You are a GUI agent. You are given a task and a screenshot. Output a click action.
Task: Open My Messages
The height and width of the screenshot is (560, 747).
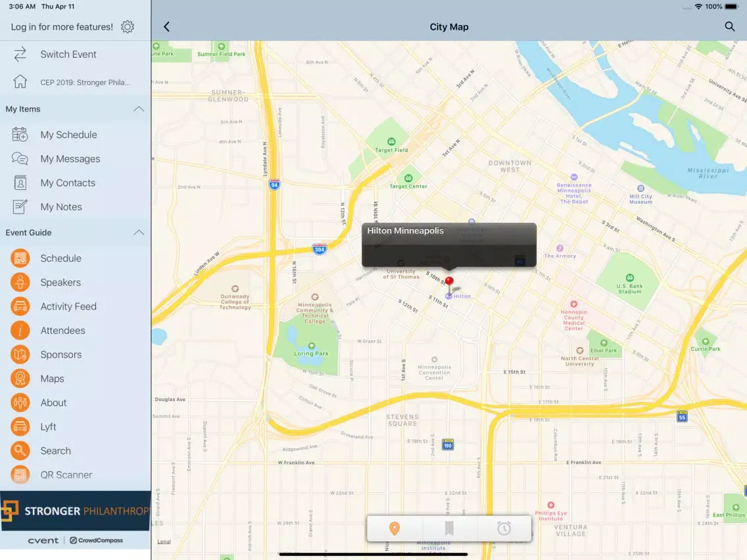pos(75,158)
